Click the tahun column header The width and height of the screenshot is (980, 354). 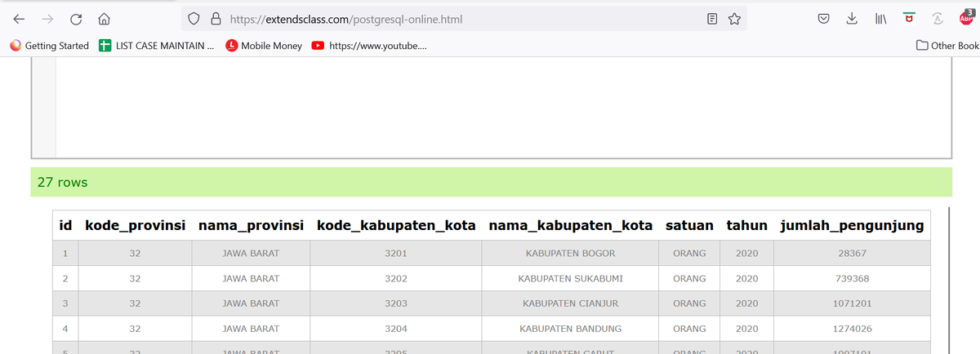(747, 224)
